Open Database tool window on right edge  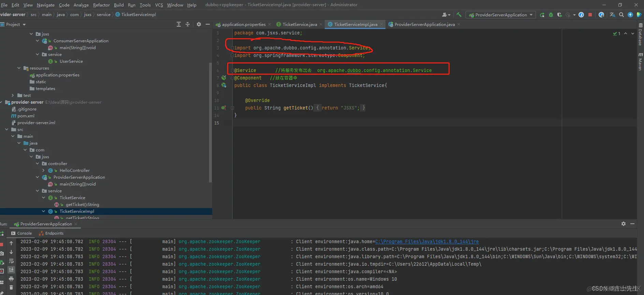[x=640, y=34]
